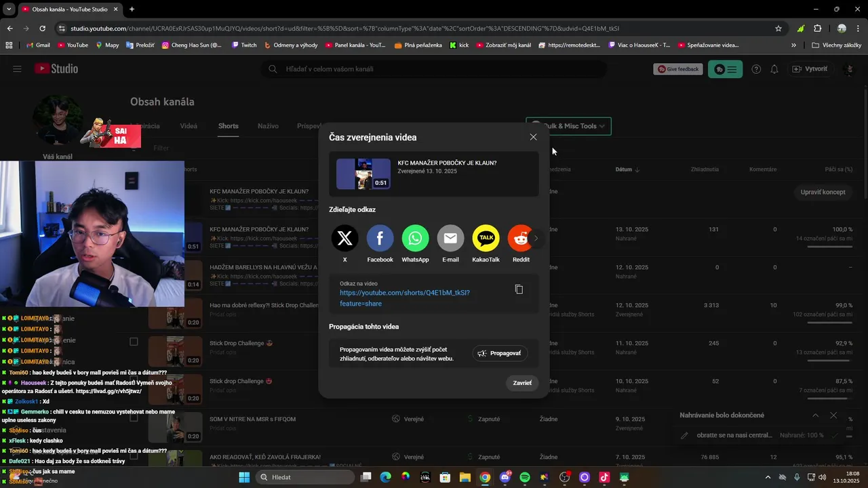
Task: Click the Zhliadnutia column header
Action: 705,169
